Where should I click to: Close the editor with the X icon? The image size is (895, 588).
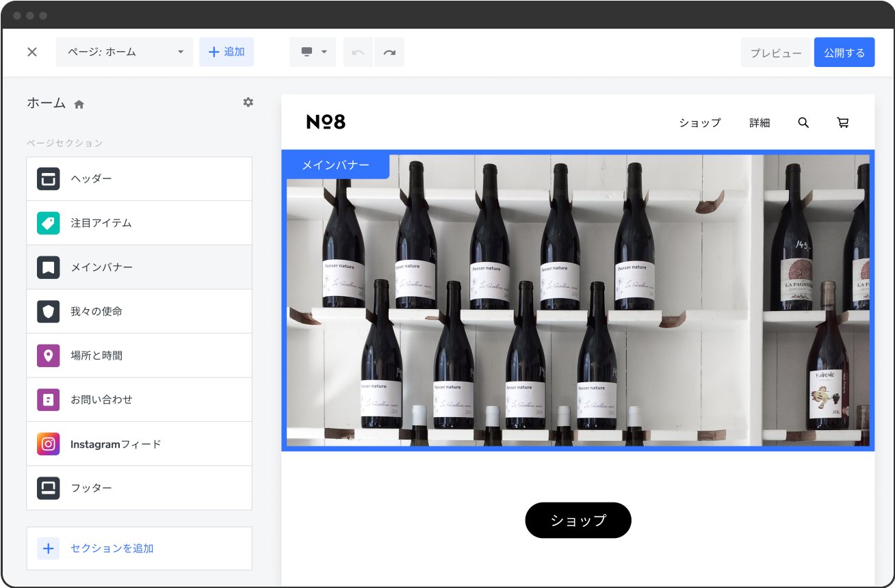coord(32,52)
